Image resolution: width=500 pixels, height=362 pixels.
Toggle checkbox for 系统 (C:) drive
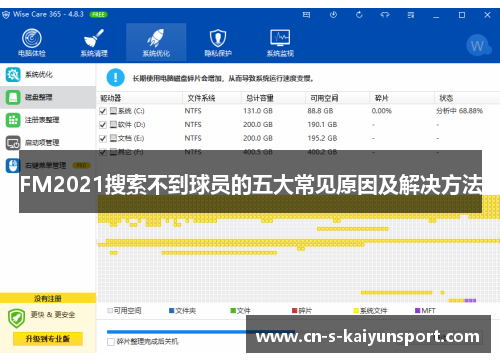(103, 111)
